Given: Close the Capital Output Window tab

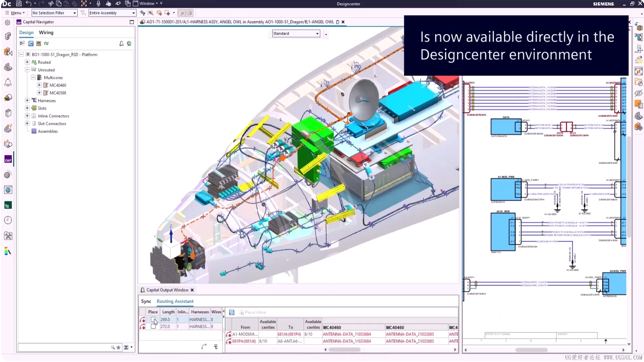Looking at the screenshot, I should tap(192, 290).
